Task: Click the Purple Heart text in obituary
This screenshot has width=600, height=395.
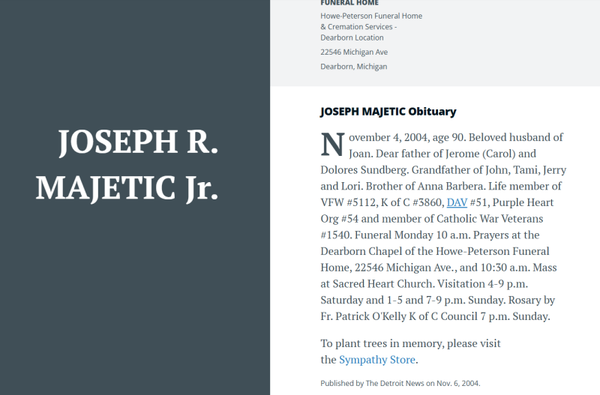Action: tap(523, 202)
